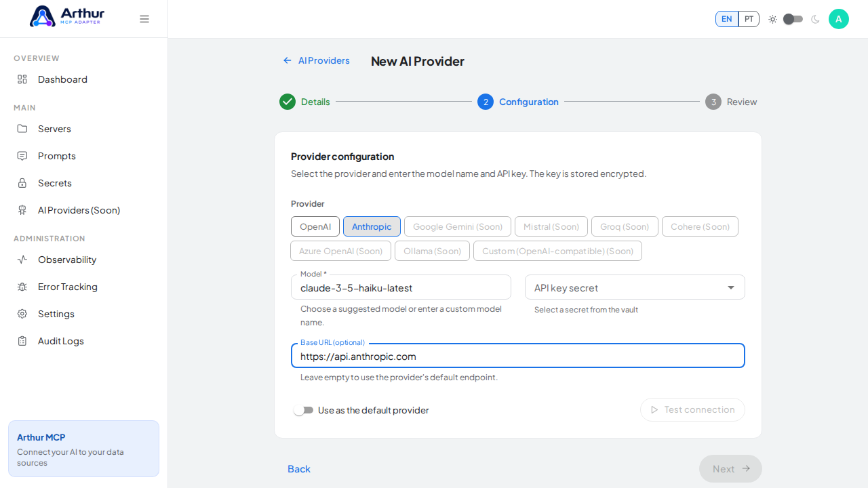Open Settings in sidebar
The height and width of the screenshot is (488, 868).
(x=84, y=314)
